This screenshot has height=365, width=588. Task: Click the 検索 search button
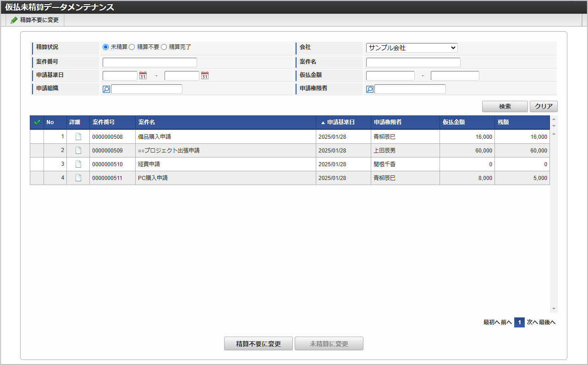[505, 106]
